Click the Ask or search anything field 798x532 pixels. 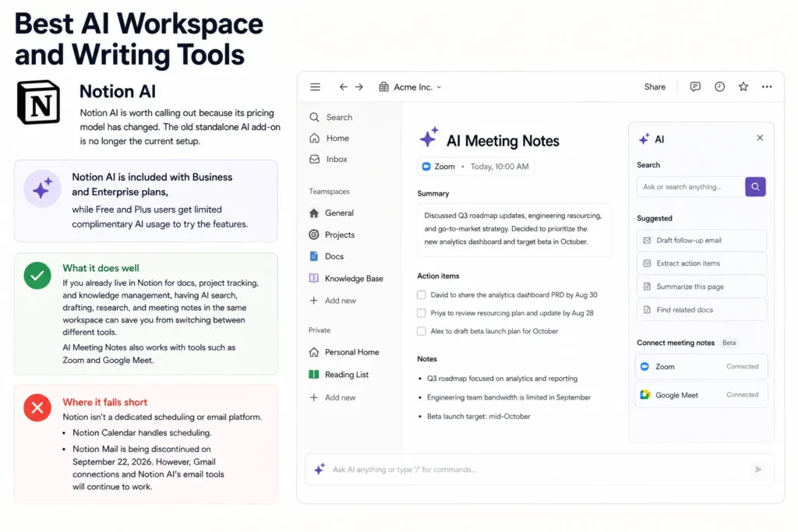tap(690, 187)
